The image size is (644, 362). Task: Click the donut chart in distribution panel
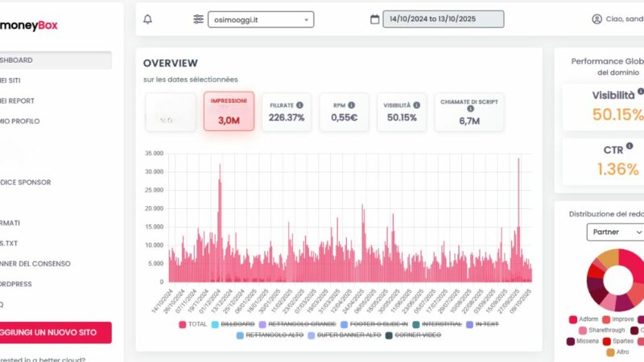[617, 279]
